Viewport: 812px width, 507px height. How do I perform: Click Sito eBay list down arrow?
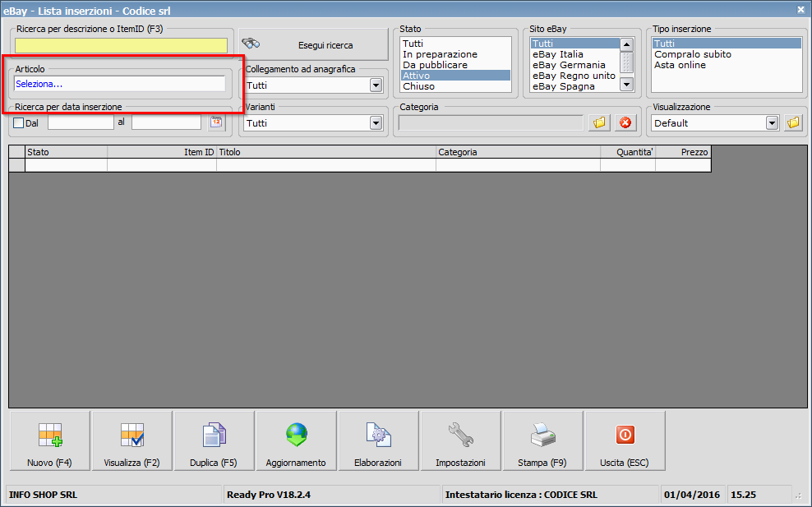point(626,85)
